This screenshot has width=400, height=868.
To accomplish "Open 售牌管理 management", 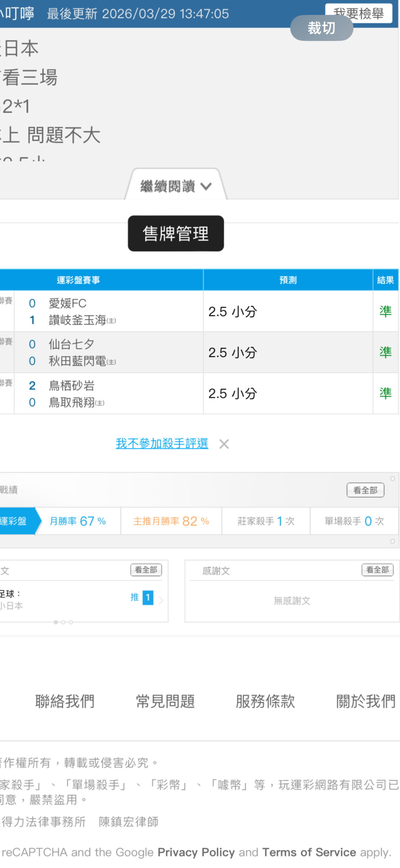I will (176, 234).
